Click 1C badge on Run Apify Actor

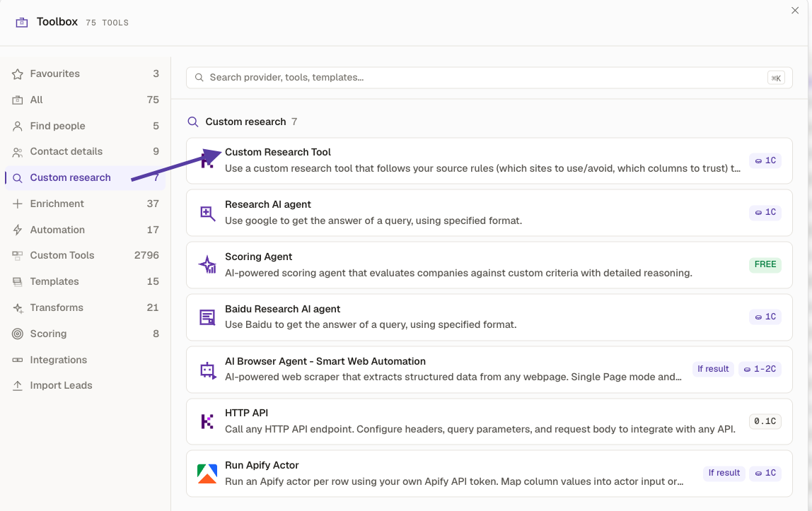(x=765, y=473)
